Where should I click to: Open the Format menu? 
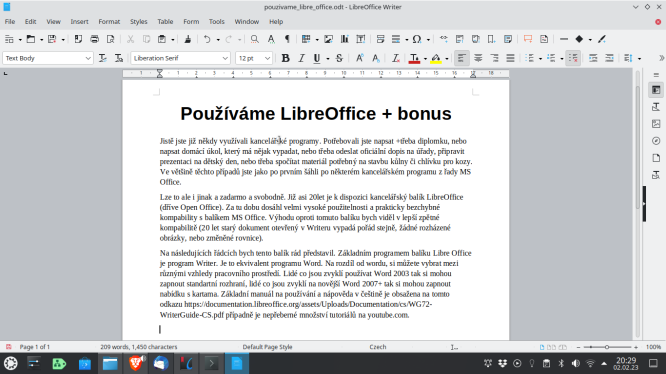(109, 22)
